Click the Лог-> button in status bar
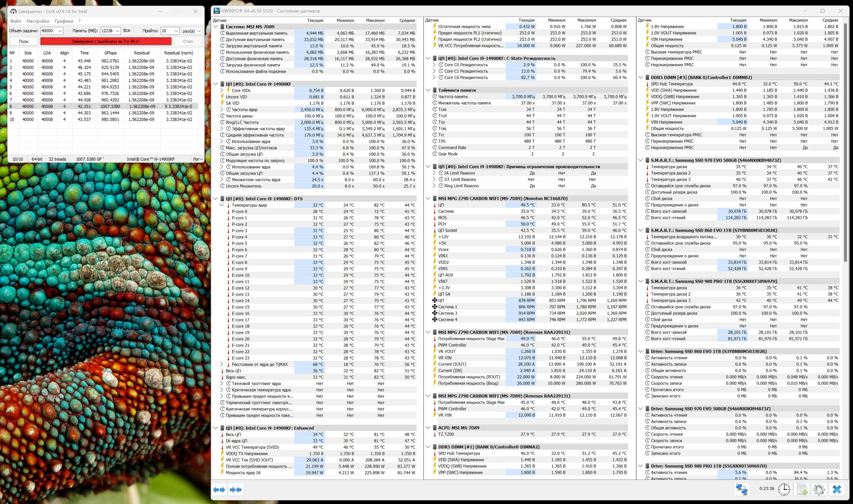The image size is (853, 504). tap(198, 159)
